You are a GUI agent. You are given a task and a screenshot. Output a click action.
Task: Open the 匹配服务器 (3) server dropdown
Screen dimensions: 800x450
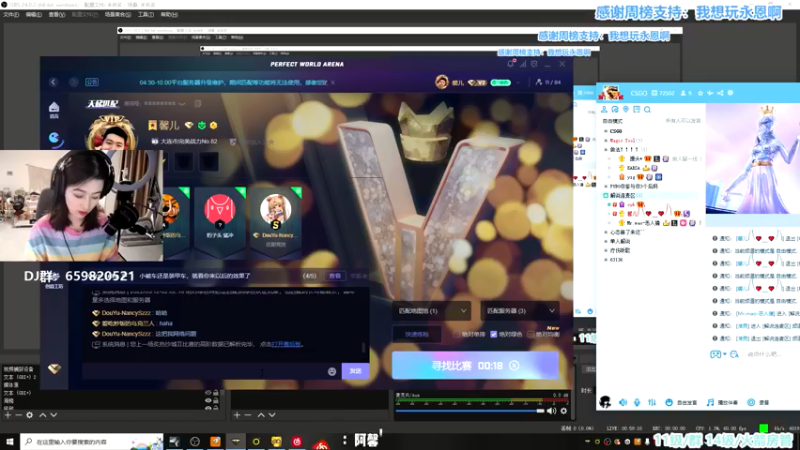[520, 311]
